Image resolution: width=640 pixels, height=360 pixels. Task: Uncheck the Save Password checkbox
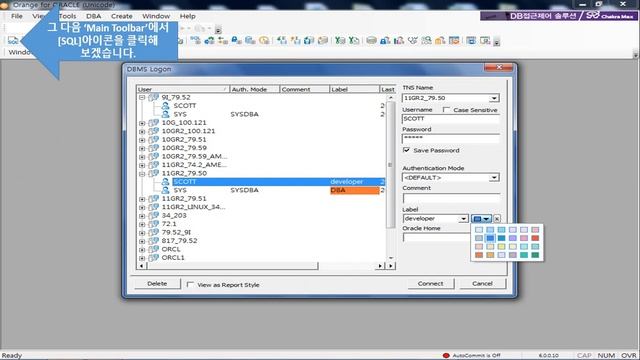(406, 150)
